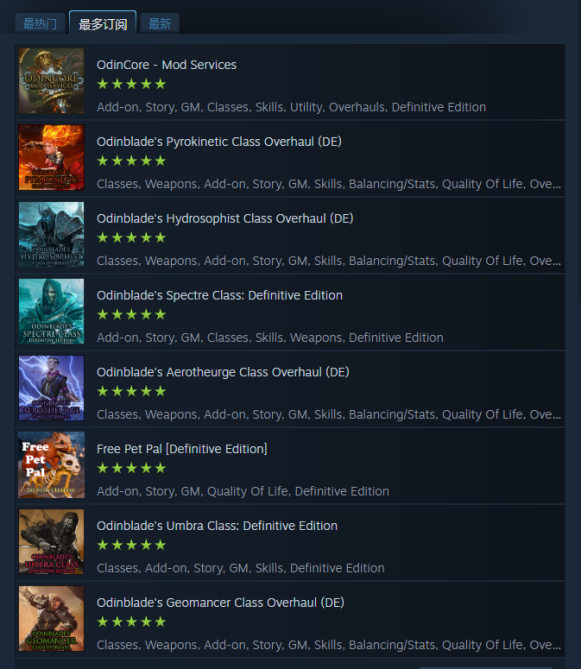Click the Geomancer Class Overhaul thumbnail

(52, 618)
